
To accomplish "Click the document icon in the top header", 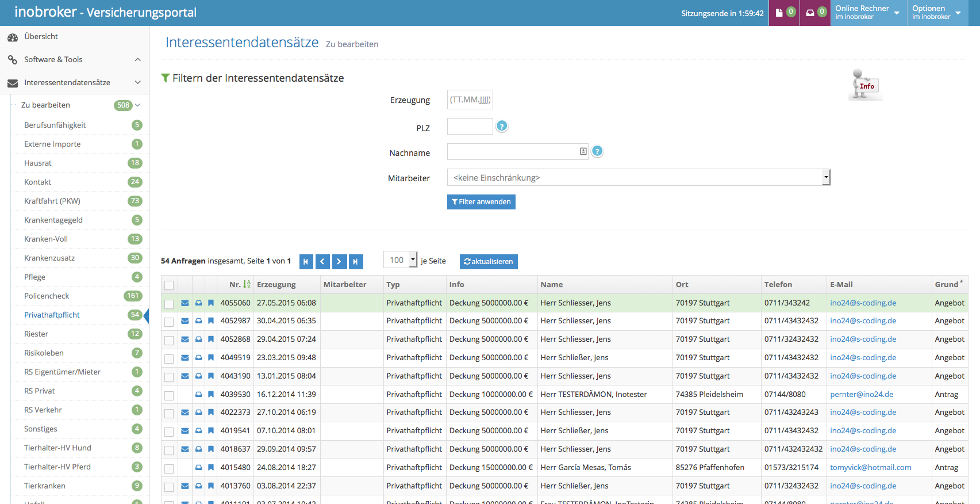I will click(x=779, y=13).
